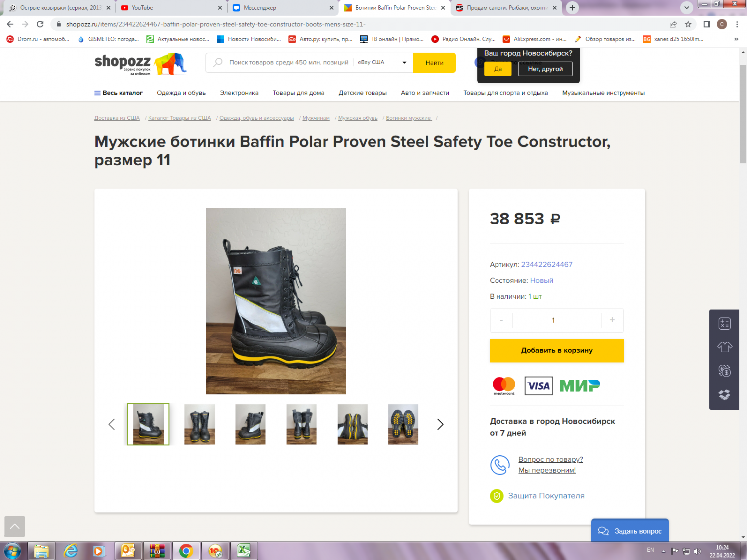Image resolution: width=747 pixels, height=560 pixels.
Task: Open the Защита Покупателя link
Action: point(546,496)
